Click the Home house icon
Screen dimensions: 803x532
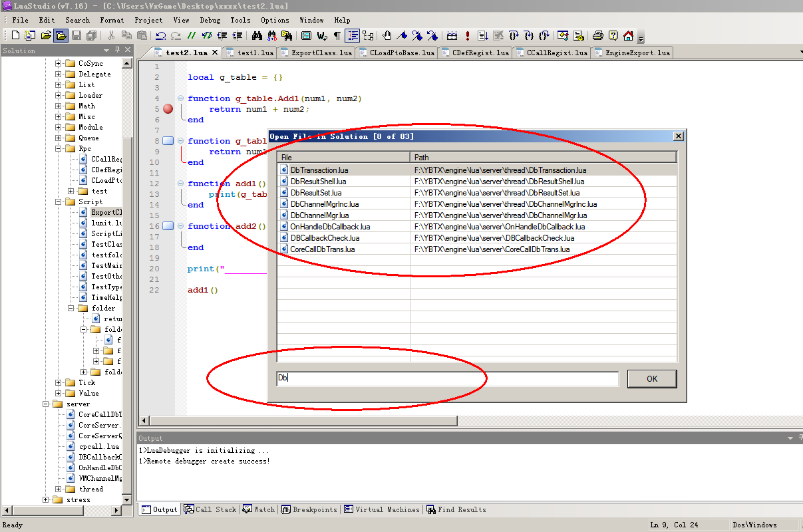click(x=629, y=35)
